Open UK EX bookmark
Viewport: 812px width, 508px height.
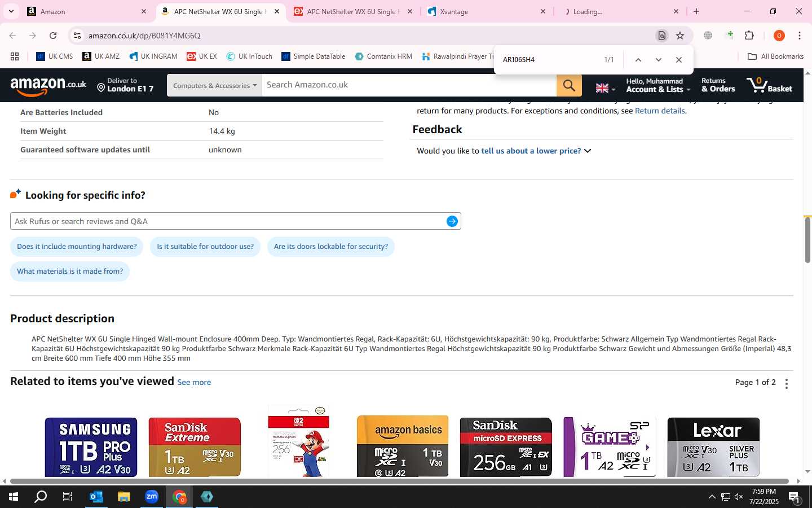pyautogui.click(x=202, y=56)
